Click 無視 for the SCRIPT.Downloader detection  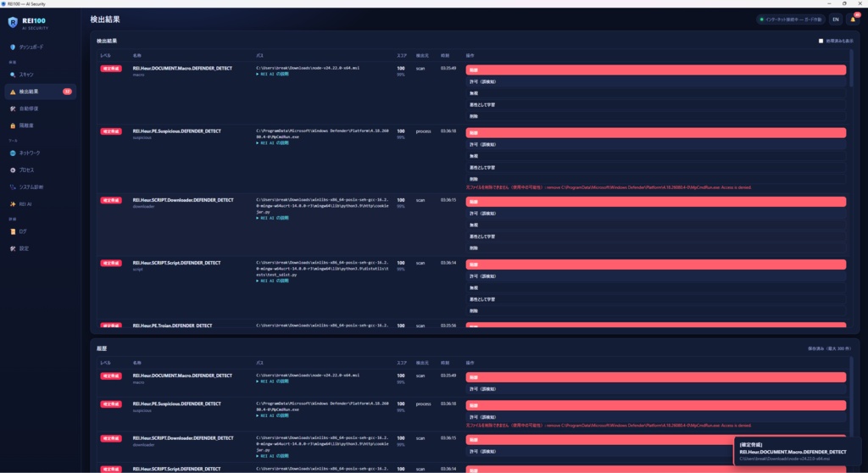(655, 225)
